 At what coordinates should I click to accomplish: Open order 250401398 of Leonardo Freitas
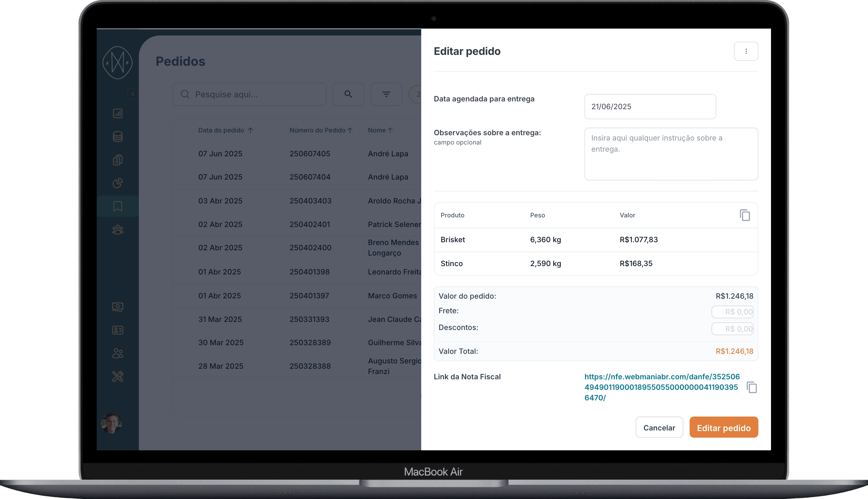[297, 272]
